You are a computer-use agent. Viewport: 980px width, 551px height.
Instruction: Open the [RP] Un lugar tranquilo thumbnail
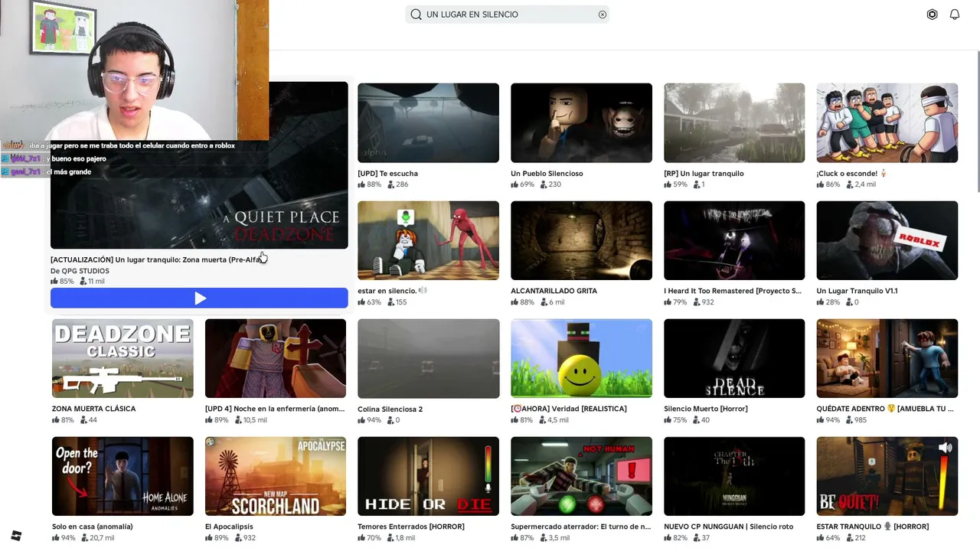[x=734, y=122]
